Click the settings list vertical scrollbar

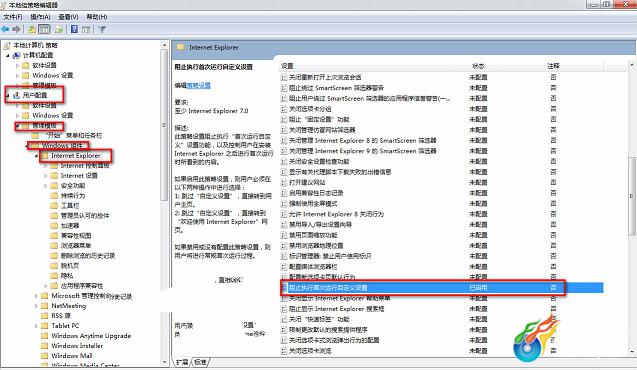click(x=632, y=208)
